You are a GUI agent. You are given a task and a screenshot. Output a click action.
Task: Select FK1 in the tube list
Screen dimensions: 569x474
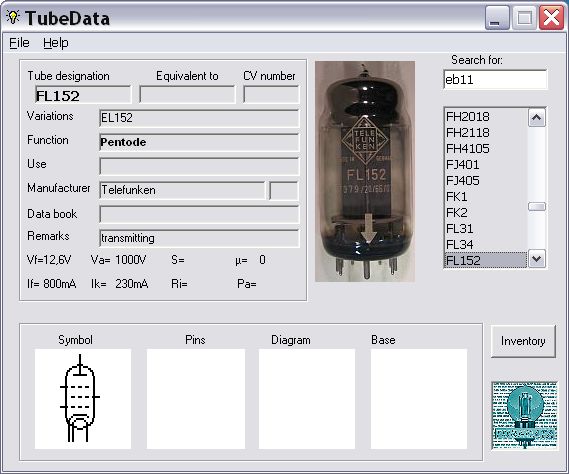point(486,196)
